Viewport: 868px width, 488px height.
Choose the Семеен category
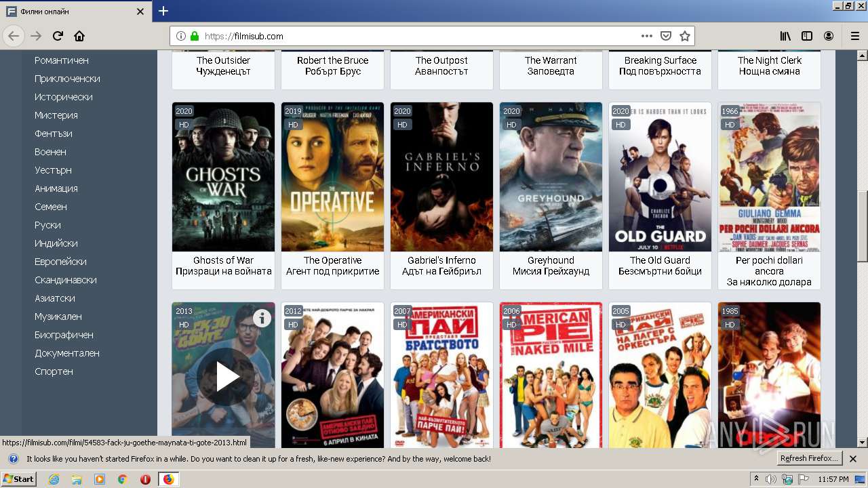point(51,207)
